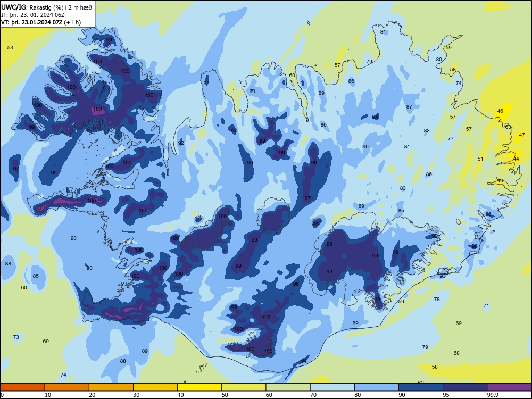Click the legend tick label '50'

click(225, 395)
